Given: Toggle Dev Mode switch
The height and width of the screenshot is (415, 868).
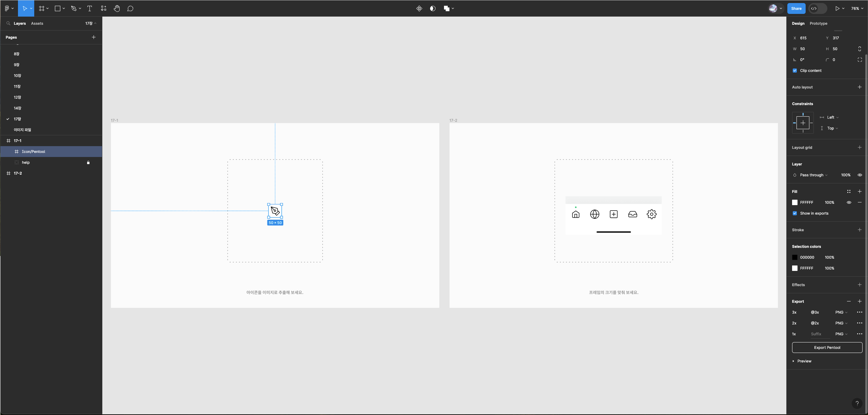Looking at the screenshot, I should click(817, 8).
